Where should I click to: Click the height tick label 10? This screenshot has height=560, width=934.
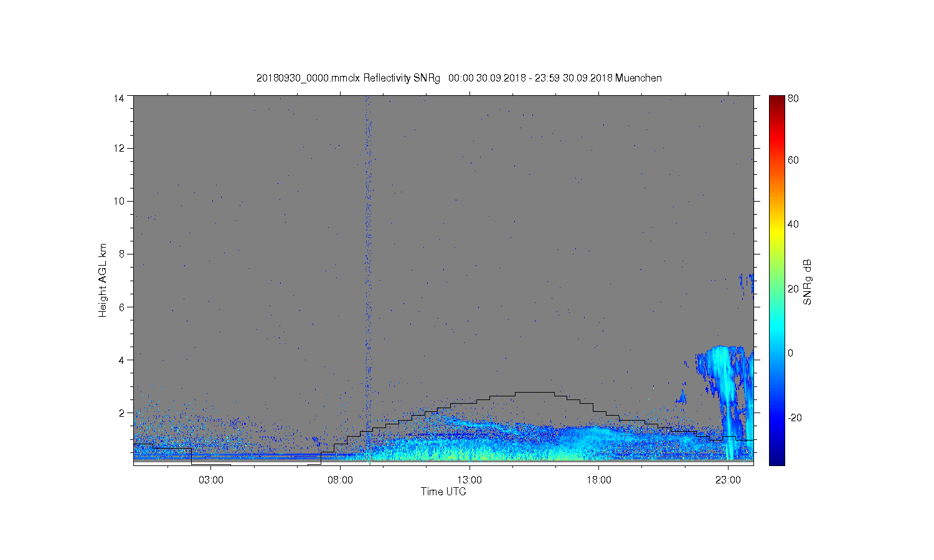pos(119,201)
